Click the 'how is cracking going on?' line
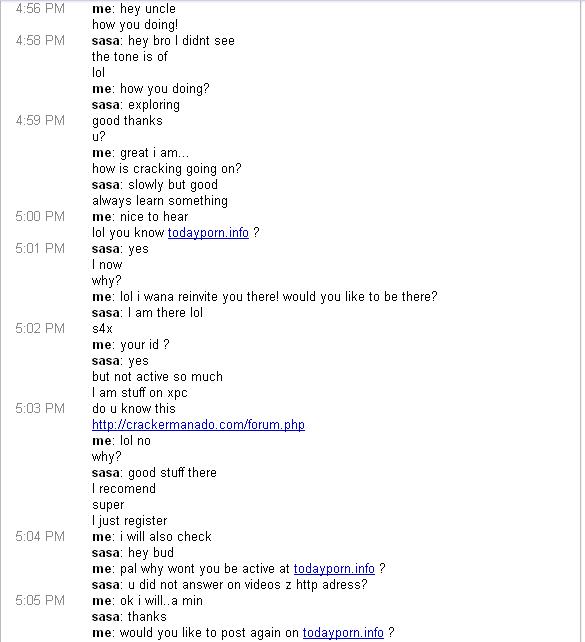585x642 pixels. [x=167, y=169]
